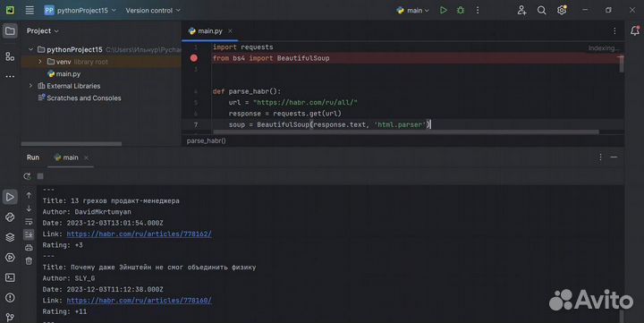The height and width of the screenshot is (323, 644).
Task: Open the Run tool window sidebar icon
Action: [10, 197]
